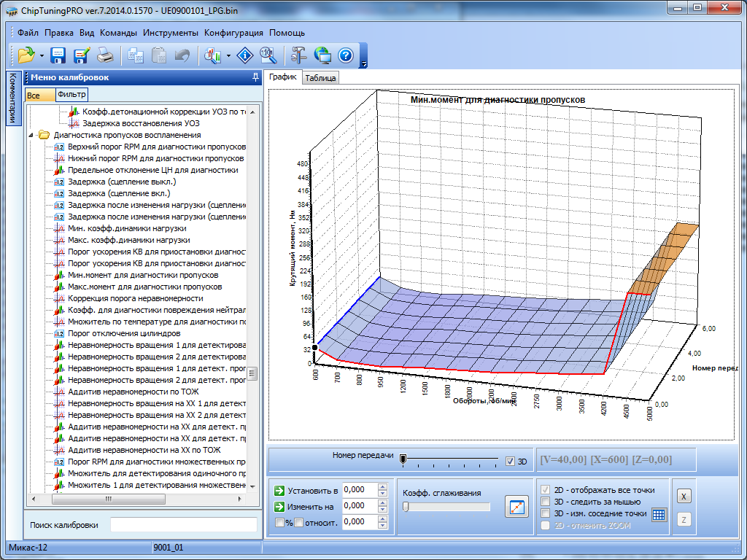Enable '3D - следить за мышью' checkbox
The height and width of the screenshot is (560, 747).
(545, 502)
